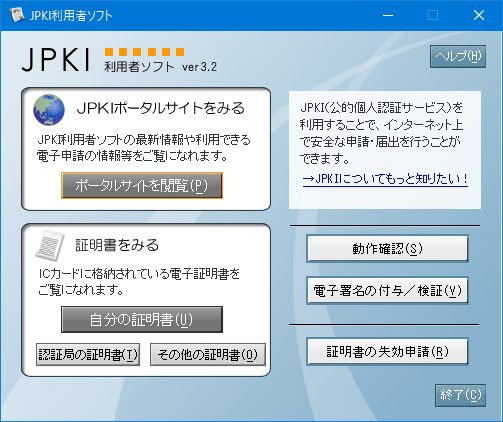Minimize the JPKI利用者ソフト window
This screenshot has height=422, width=503.
tap(388, 15)
